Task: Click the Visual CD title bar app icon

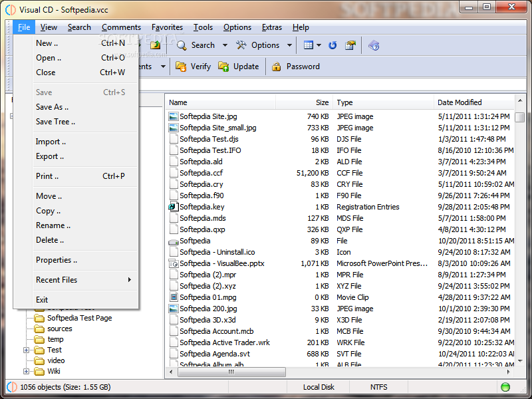Action: (11, 9)
